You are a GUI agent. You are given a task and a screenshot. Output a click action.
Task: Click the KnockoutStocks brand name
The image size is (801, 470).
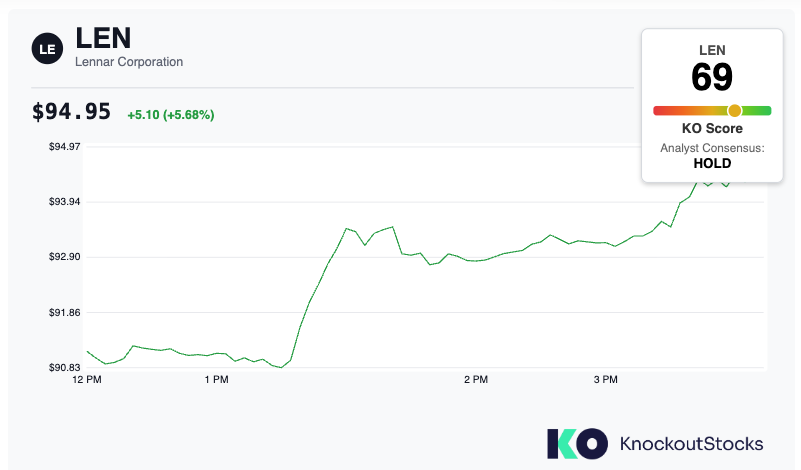coord(692,443)
